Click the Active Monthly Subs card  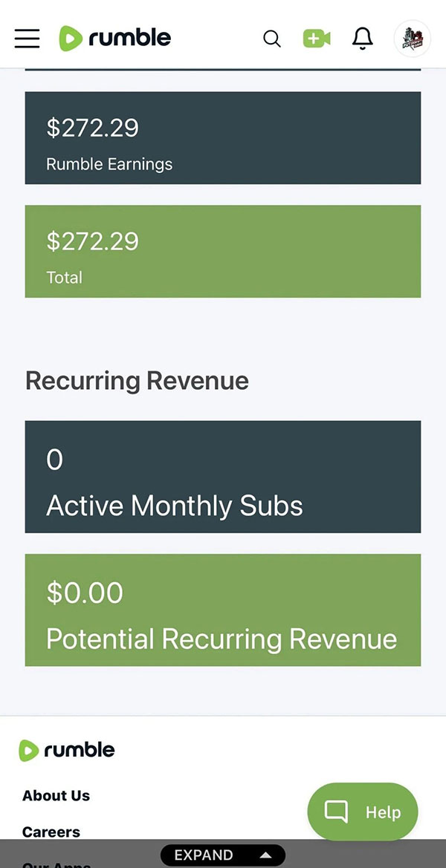click(x=223, y=477)
